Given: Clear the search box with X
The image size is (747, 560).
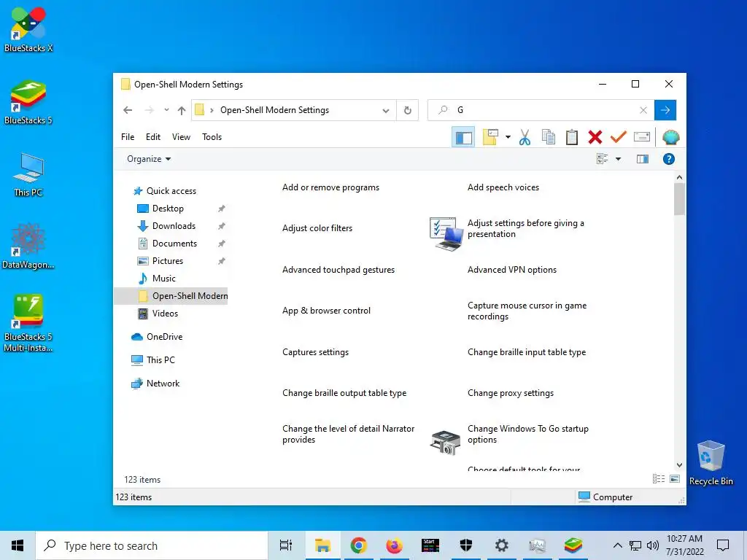Looking at the screenshot, I should point(643,110).
